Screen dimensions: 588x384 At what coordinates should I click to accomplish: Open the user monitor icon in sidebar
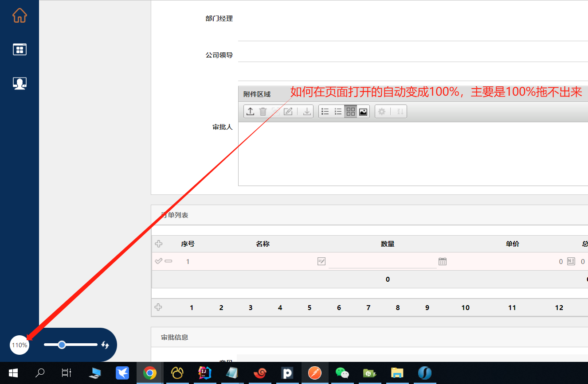point(20,83)
